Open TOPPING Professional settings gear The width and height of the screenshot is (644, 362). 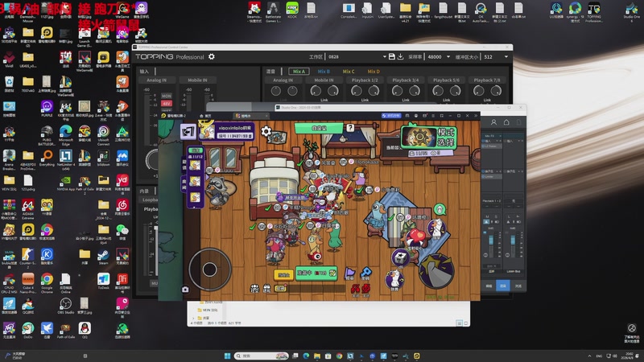click(x=212, y=57)
